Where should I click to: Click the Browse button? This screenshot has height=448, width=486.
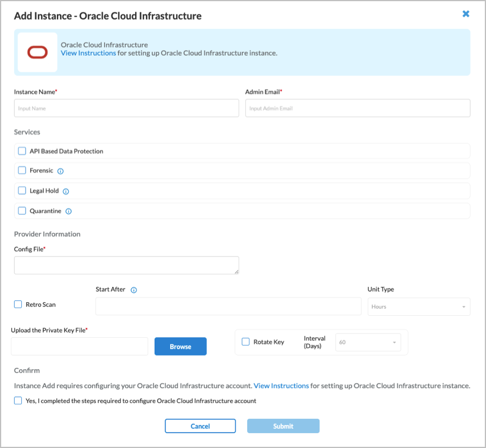coord(180,347)
